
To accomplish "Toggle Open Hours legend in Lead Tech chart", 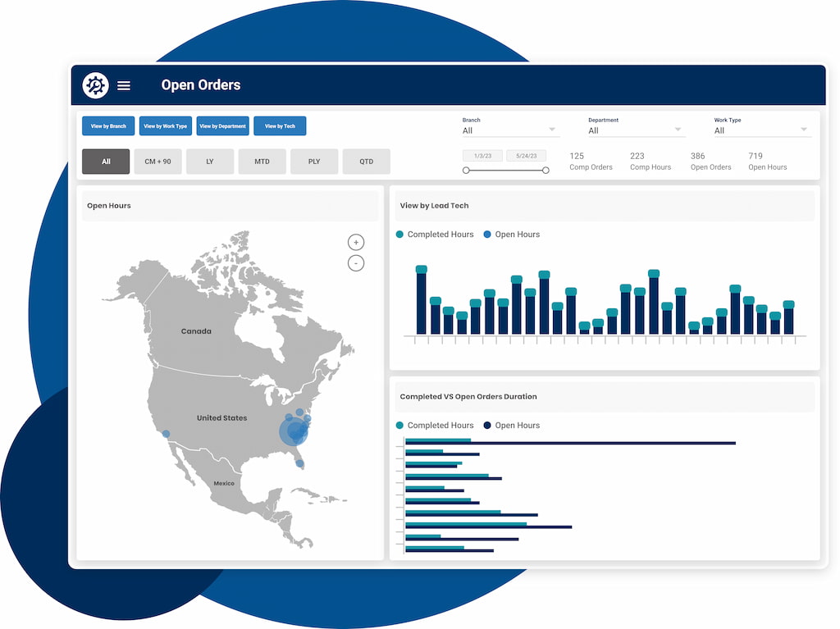I will coord(511,235).
